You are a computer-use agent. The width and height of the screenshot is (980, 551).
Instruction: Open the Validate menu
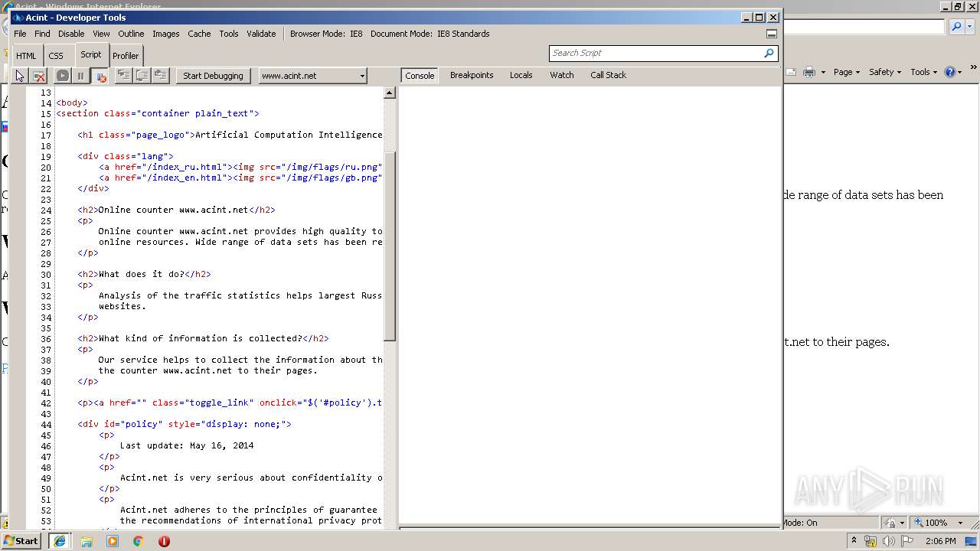[261, 34]
